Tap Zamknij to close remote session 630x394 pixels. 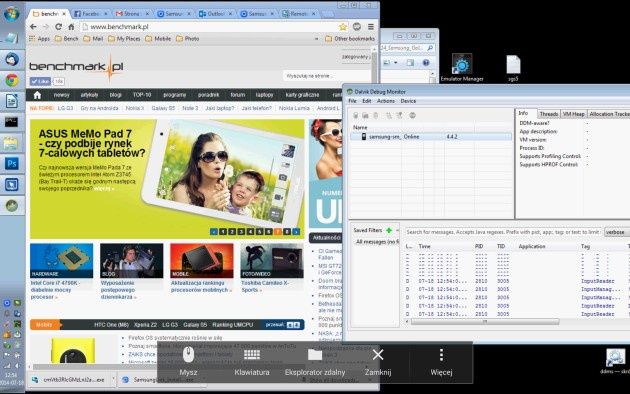[378, 361]
